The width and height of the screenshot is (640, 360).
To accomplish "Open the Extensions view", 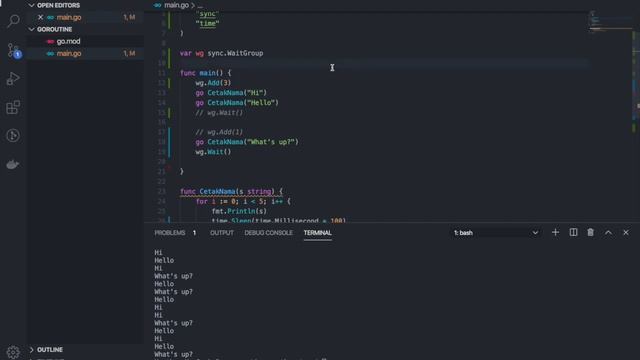I will [13, 107].
